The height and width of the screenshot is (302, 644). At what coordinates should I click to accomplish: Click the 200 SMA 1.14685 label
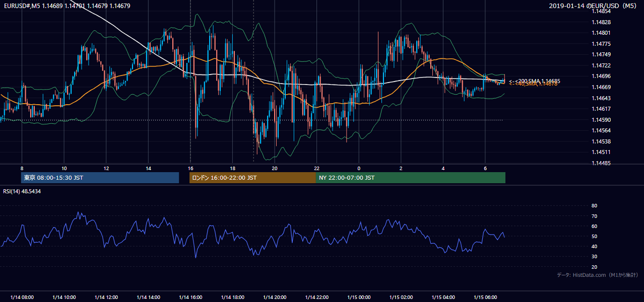[534, 81]
